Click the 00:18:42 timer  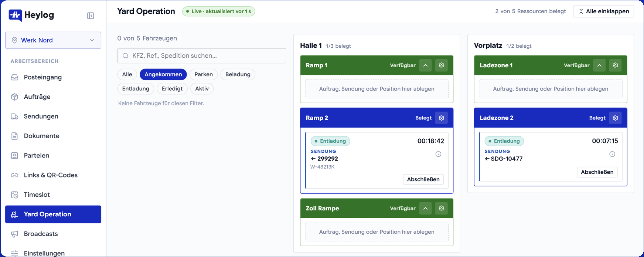[431, 141]
